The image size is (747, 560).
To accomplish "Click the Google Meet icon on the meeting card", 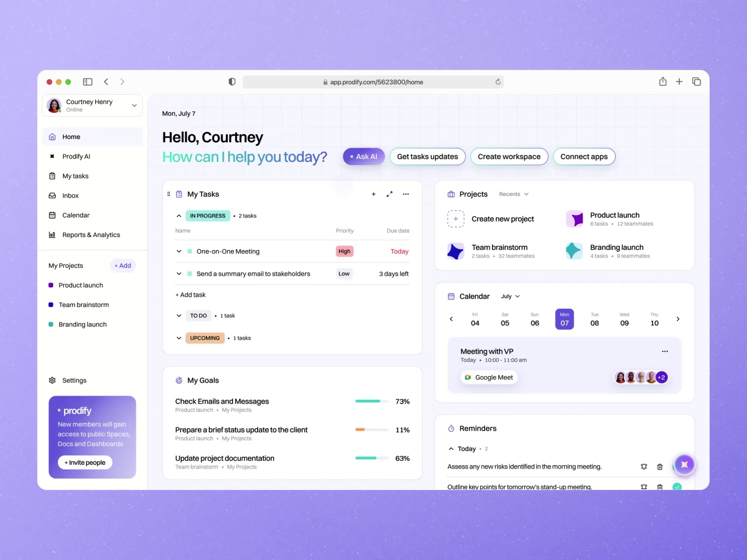I will coord(468,377).
